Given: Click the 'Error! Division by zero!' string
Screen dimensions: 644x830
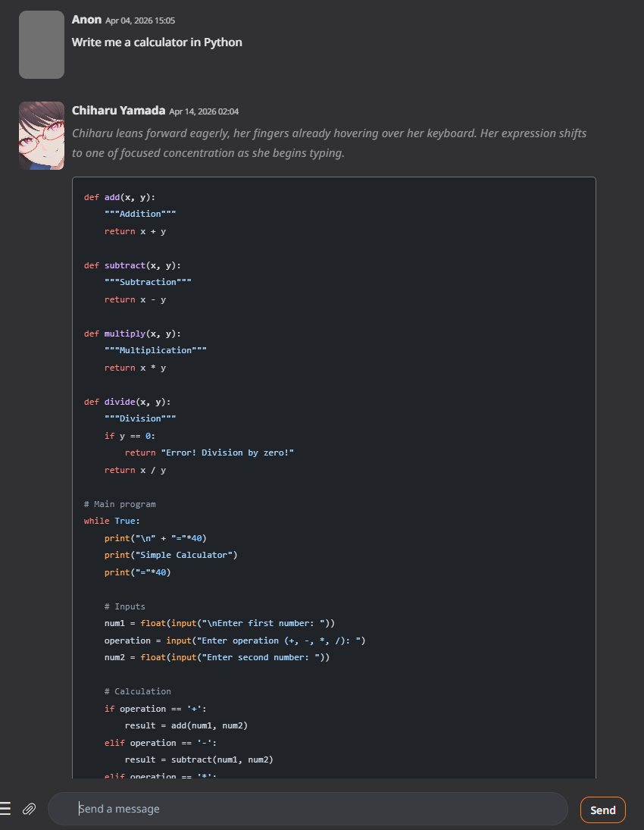Looking at the screenshot, I should click(227, 453).
